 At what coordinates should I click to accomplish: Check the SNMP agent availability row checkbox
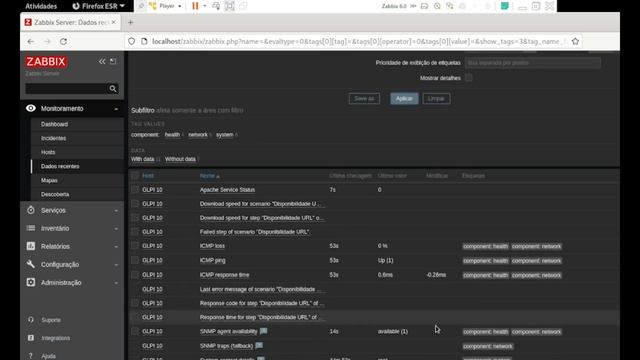pyautogui.click(x=135, y=331)
